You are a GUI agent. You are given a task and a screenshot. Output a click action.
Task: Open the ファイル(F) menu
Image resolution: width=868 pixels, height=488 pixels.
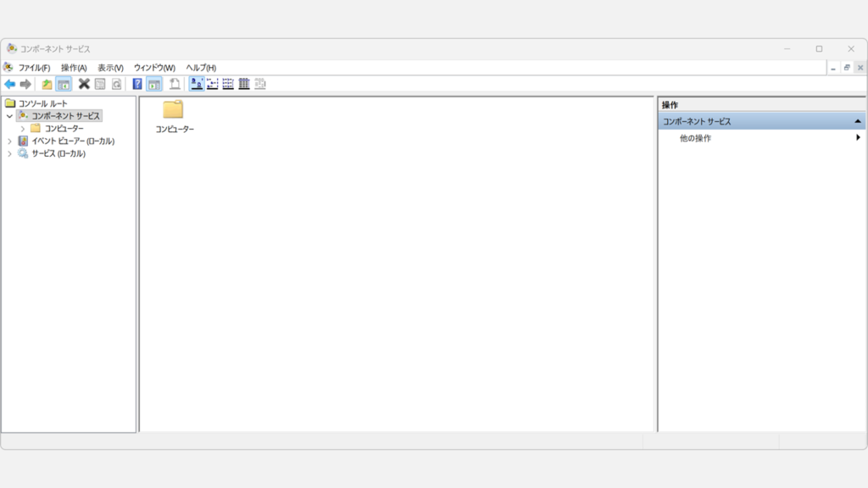click(x=34, y=68)
